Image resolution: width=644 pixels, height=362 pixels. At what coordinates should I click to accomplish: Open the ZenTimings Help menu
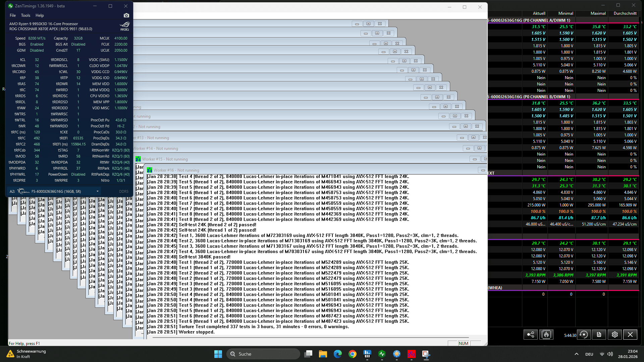(40, 15)
